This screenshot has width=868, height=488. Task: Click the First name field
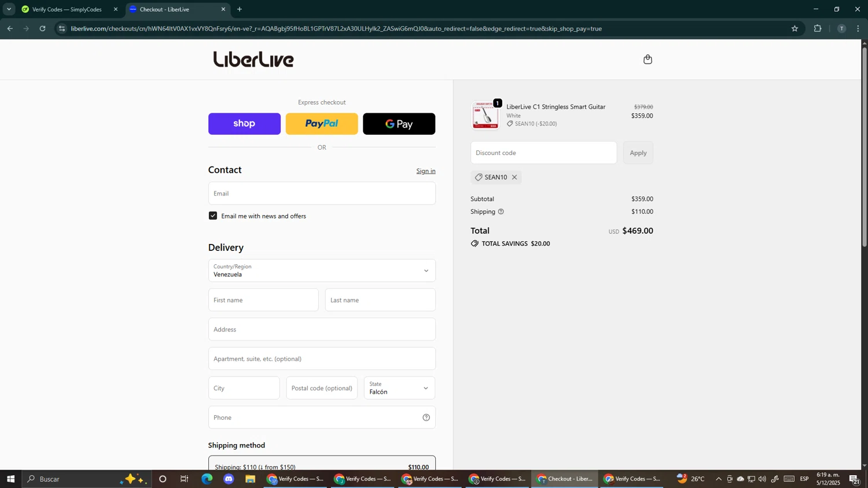click(263, 300)
